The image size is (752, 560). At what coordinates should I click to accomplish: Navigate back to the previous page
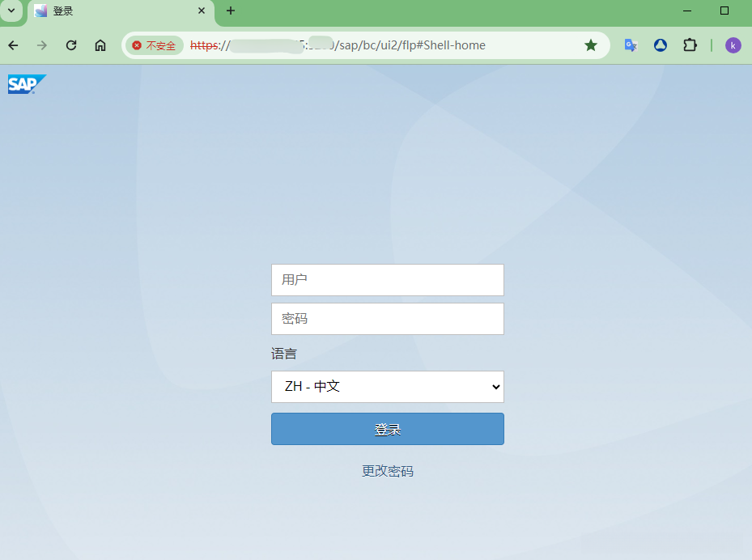point(13,45)
